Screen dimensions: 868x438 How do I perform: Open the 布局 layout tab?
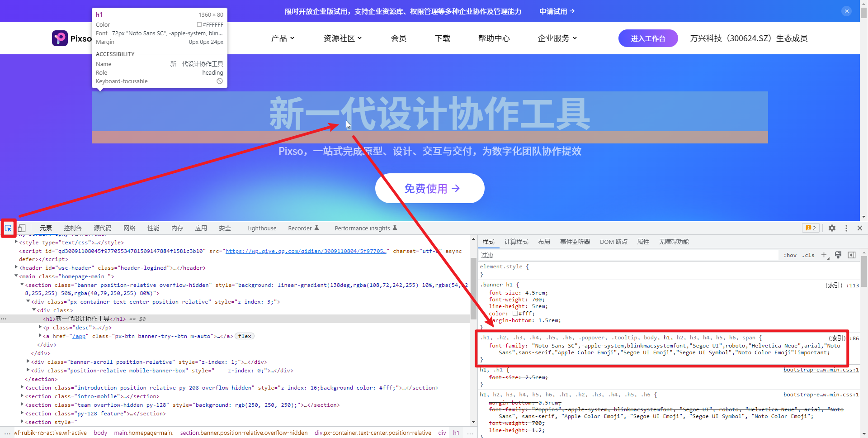coord(544,242)
